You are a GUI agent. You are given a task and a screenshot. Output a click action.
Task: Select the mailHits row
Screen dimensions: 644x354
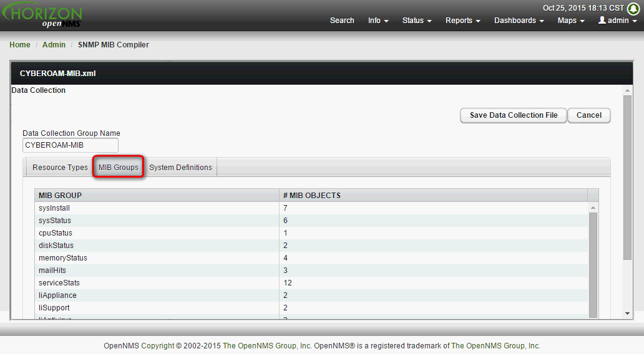311,270
